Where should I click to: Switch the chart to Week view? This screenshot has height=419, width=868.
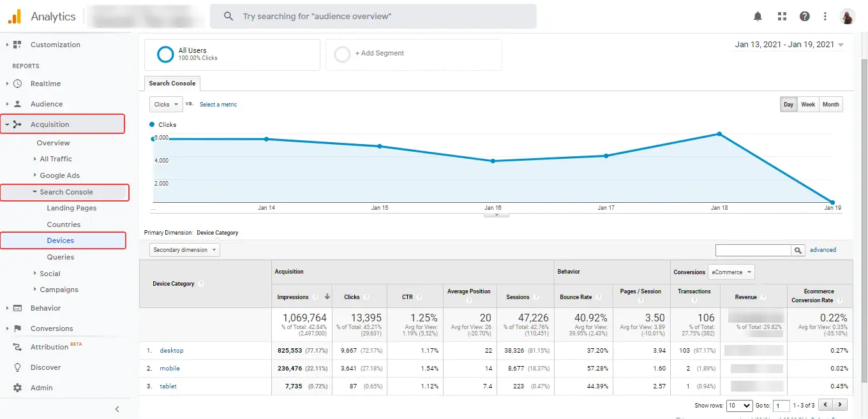(x=808, y=104)
